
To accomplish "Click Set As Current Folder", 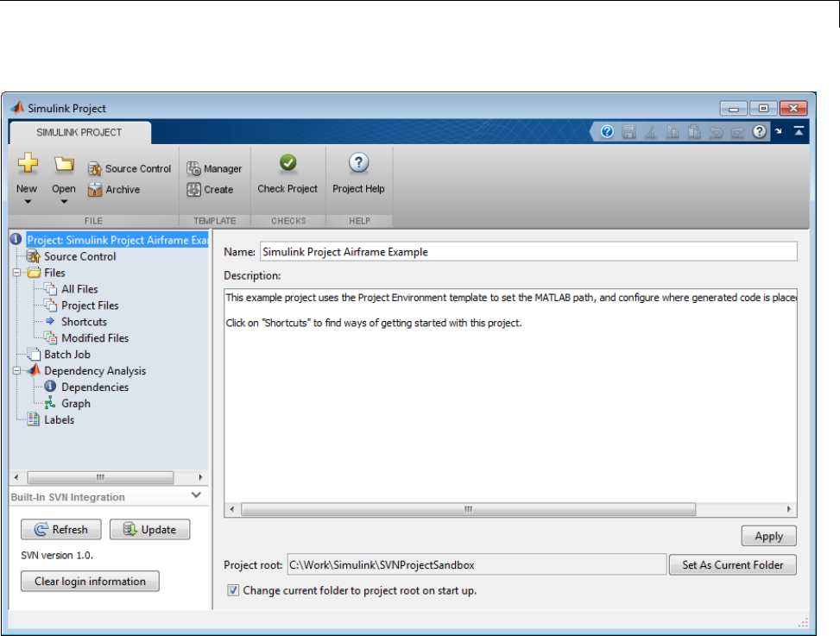I will (732, 564).
